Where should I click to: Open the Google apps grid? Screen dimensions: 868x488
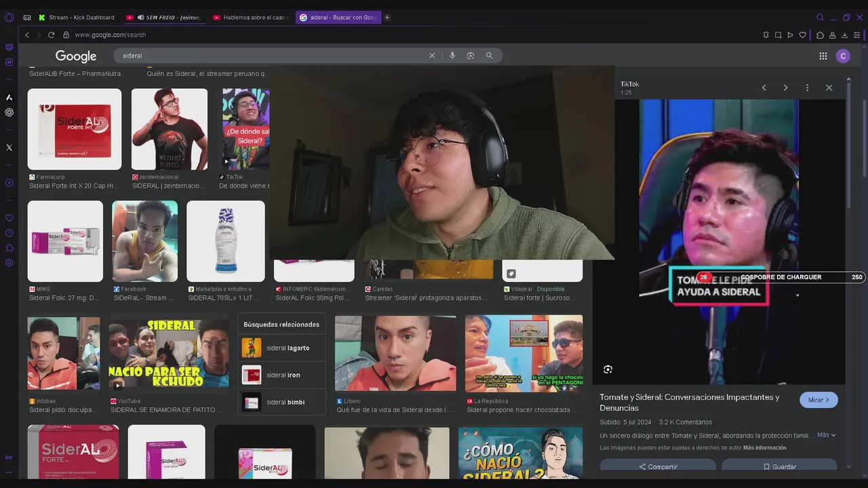point(823,56)
